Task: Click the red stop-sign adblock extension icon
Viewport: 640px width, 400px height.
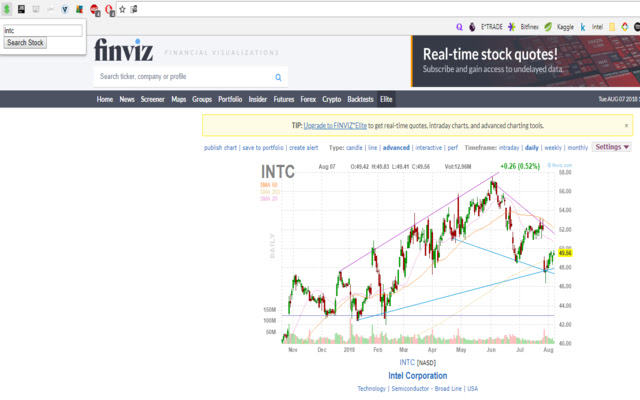Action: pos(95,10)
